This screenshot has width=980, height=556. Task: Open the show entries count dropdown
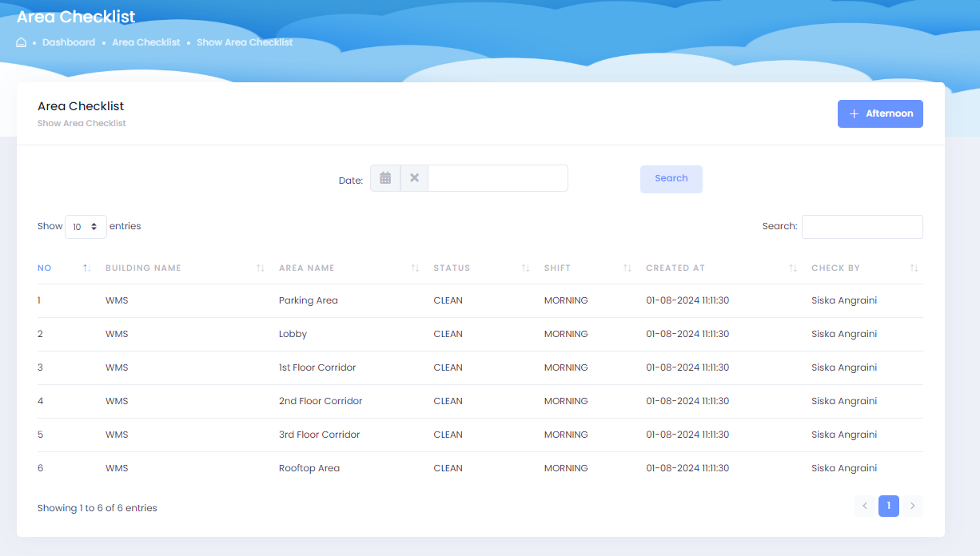coord(86,227)
